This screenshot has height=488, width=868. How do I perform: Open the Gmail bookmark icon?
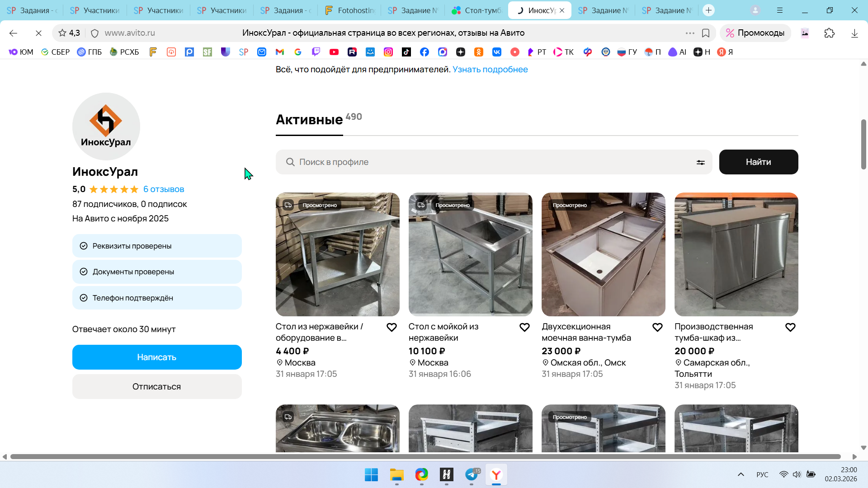pos(280,52)
